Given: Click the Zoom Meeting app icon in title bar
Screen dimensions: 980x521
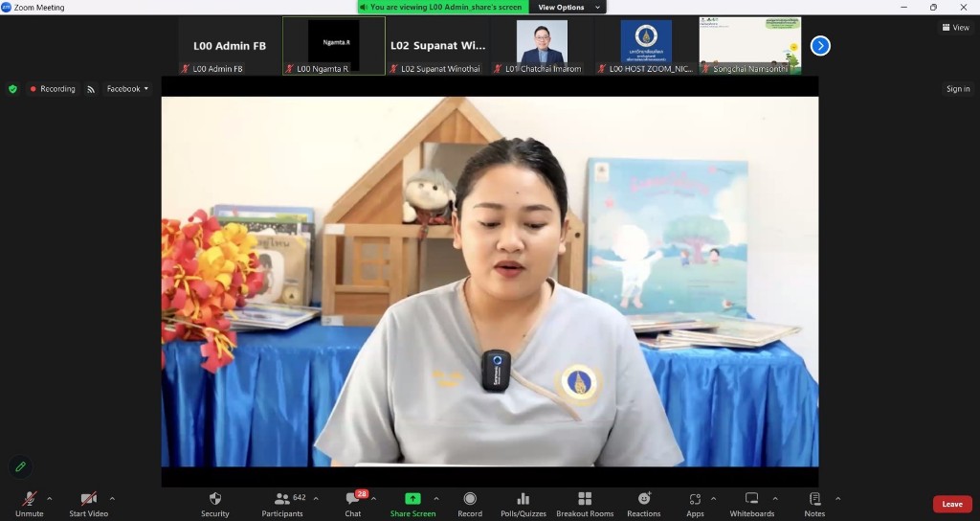Looking at the screenshot, I should tap(7, 8).
